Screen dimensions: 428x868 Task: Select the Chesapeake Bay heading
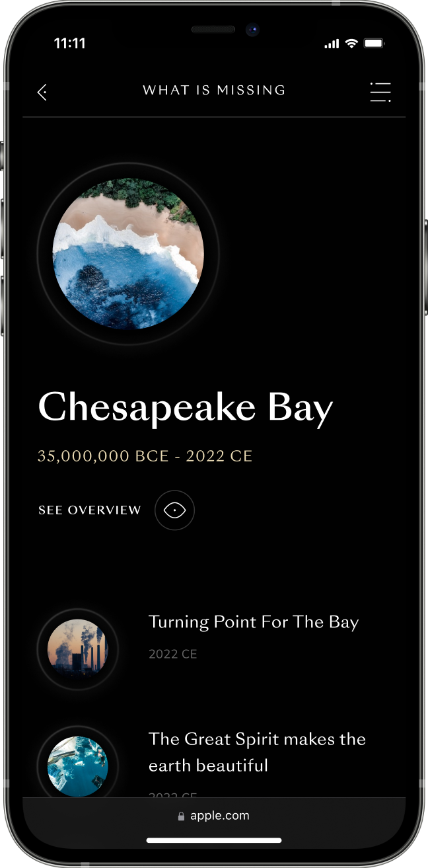[x=186, y=408]
